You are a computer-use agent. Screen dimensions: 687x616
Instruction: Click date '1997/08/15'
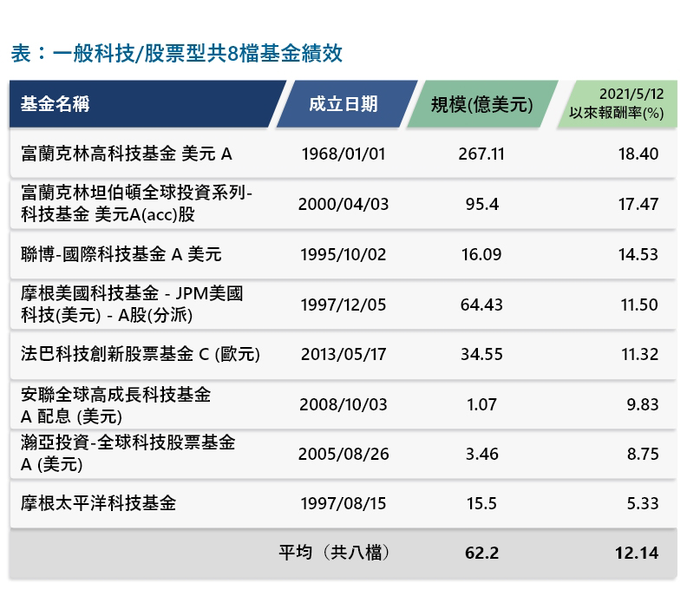tap(343, 504)
